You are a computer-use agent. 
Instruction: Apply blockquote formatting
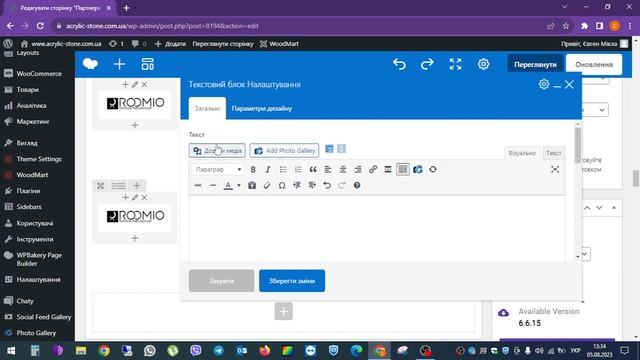coord(313,169)
